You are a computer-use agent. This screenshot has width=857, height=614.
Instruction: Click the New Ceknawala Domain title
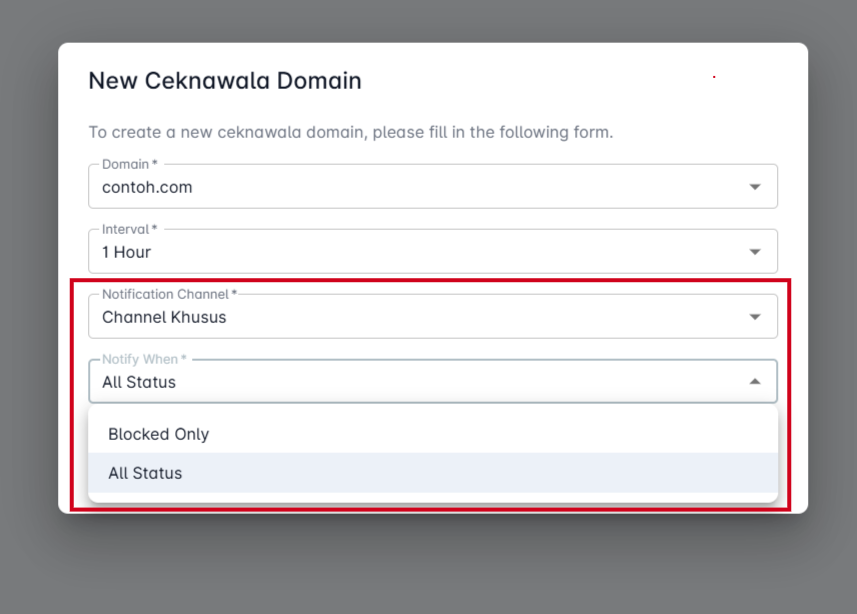click(225, 81)
